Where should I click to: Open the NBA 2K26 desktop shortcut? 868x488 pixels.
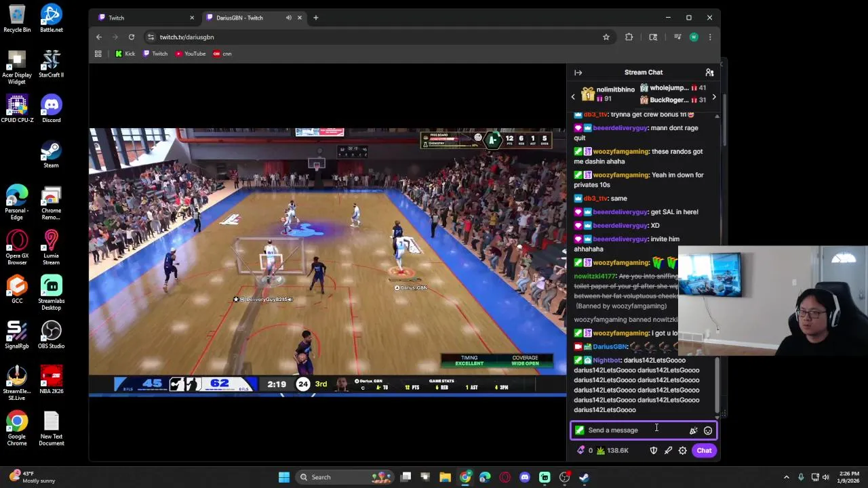[x=51, y=380]
